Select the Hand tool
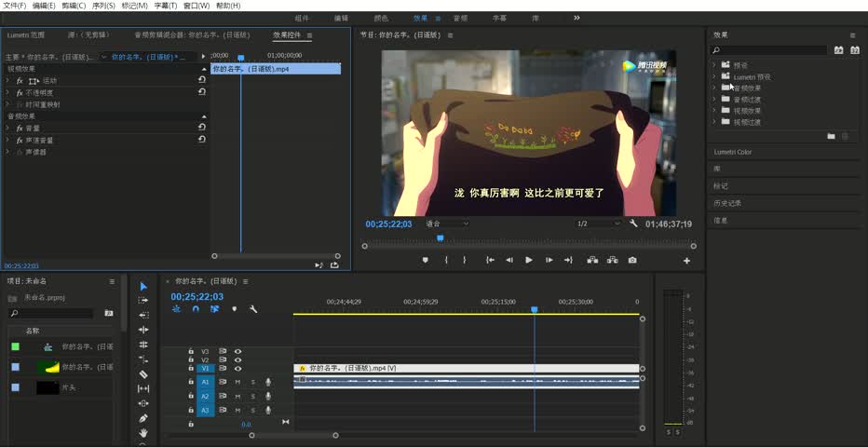This screenshot has height=447, width=868. pyautogui.click(x=143, y=433)
